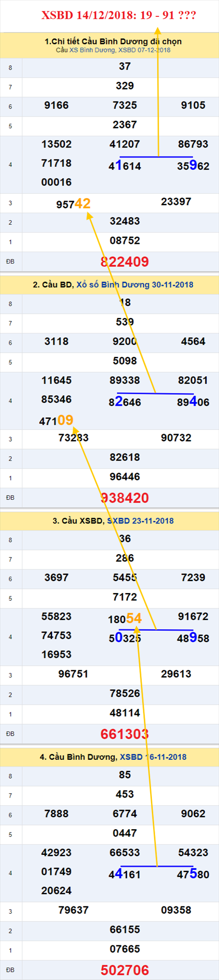Click number 41207
219x980 pixels.
click(x=125, y=144)
